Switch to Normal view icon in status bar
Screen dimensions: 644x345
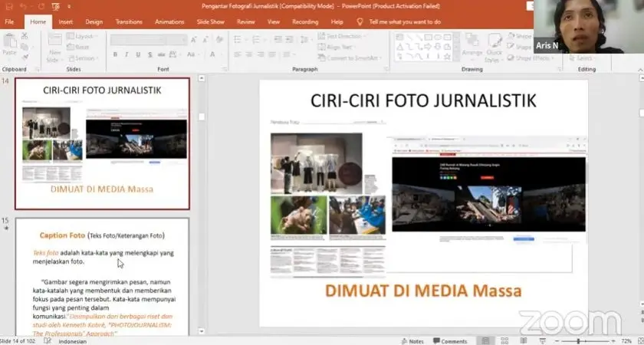click(x=485, y=341)
